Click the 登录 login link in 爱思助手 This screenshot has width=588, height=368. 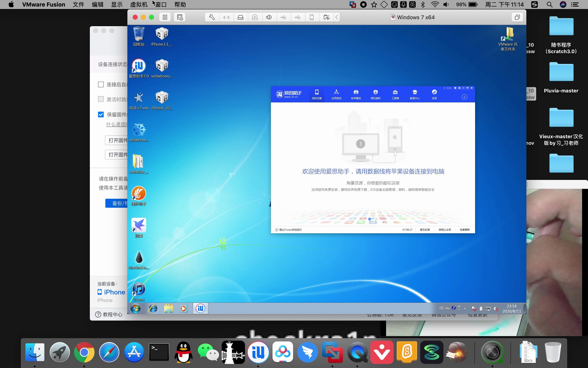tap(448, 88)
